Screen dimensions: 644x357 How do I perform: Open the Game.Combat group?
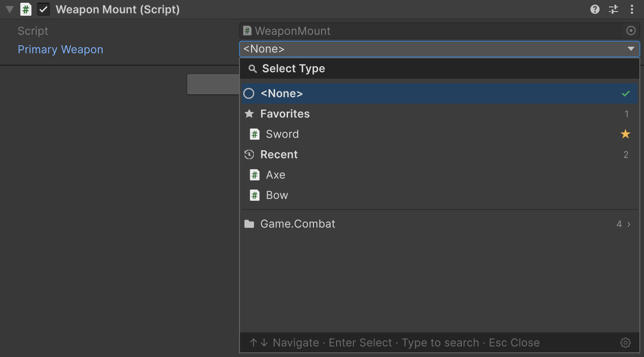pos(440,224)
